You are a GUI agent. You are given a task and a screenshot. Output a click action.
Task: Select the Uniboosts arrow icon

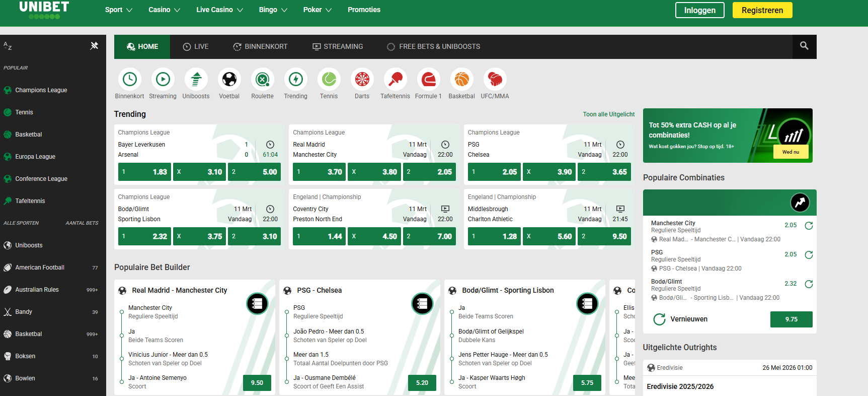[x=196, y=79]
